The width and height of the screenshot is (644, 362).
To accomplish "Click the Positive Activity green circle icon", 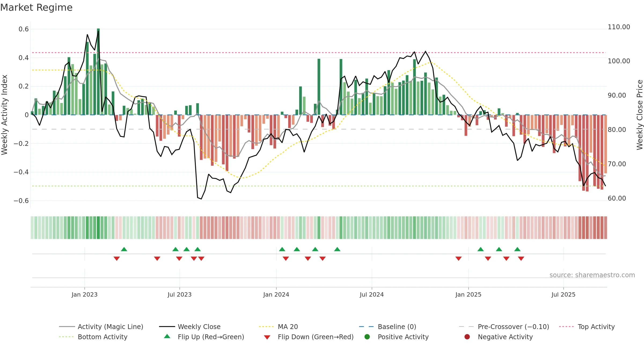I will click(x=367, y=337).
